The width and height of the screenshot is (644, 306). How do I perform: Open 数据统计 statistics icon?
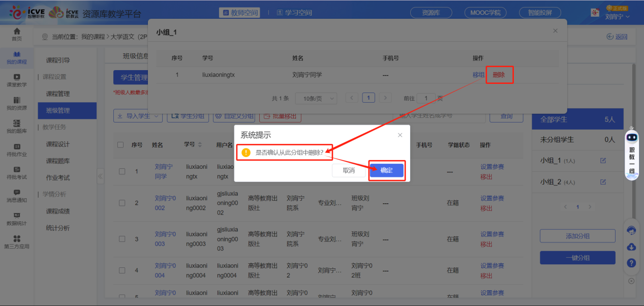pos(17,219)
